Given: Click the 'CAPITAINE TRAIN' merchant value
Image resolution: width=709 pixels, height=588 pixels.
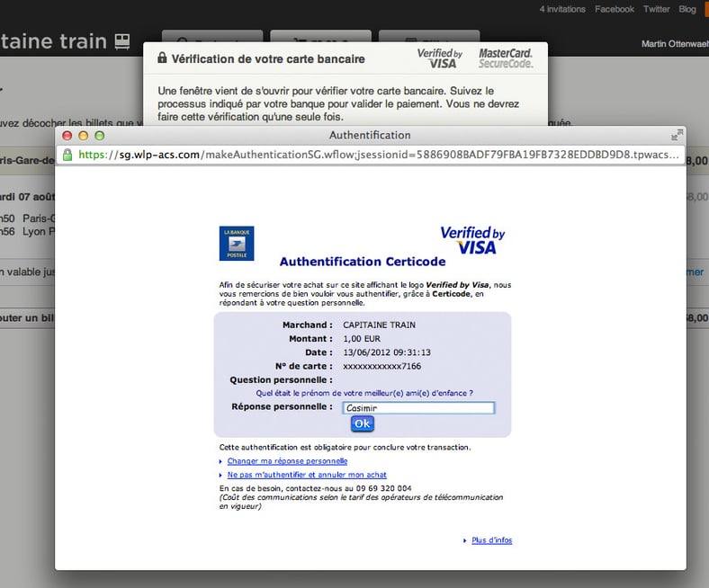Looking at the screenshot, I should pyautogui.click(x=379, y=325).
